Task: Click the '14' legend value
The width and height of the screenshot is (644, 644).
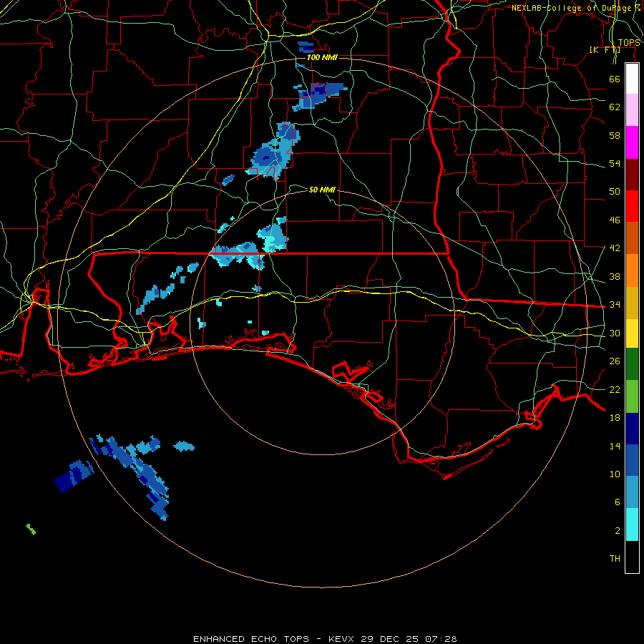Action: click(615, 446)
